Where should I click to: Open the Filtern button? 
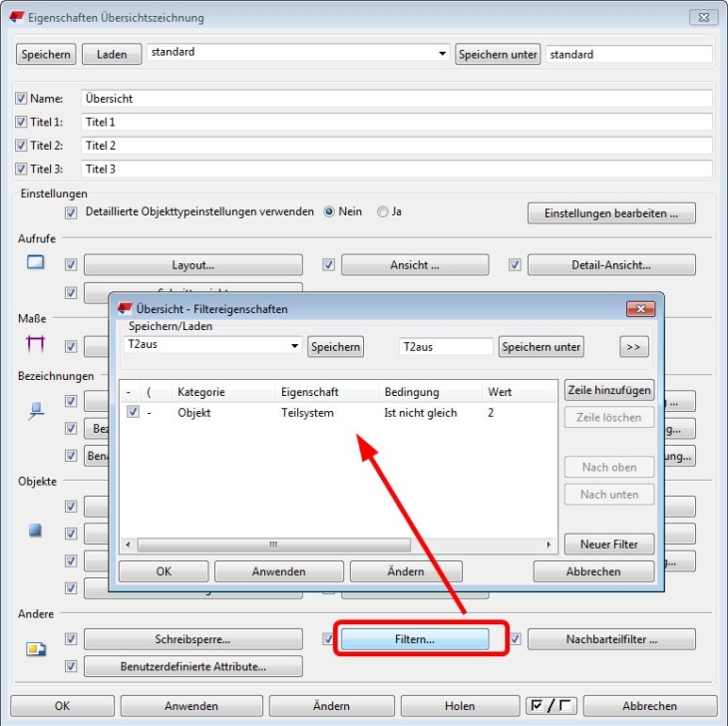pos(415,639)
